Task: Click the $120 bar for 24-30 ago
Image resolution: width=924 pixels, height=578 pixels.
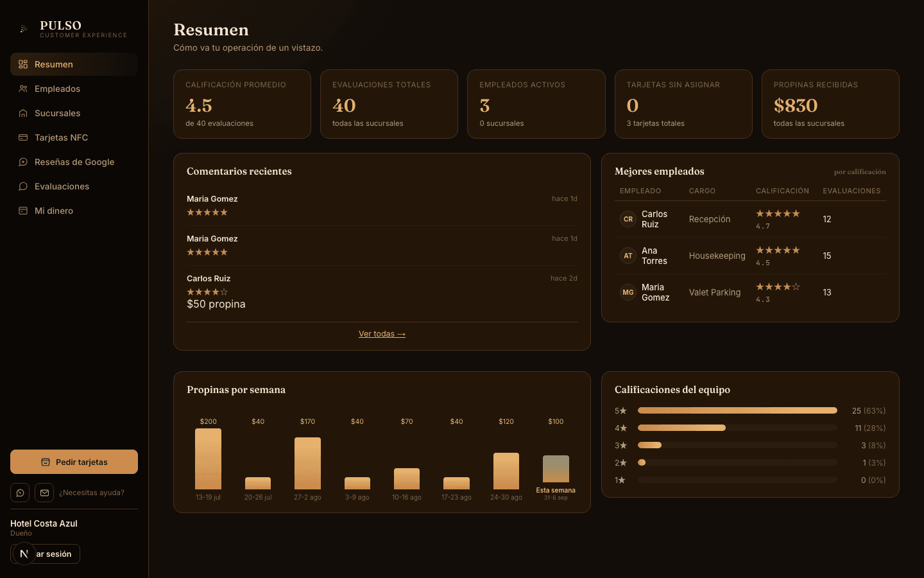Action: pos(506,471)
